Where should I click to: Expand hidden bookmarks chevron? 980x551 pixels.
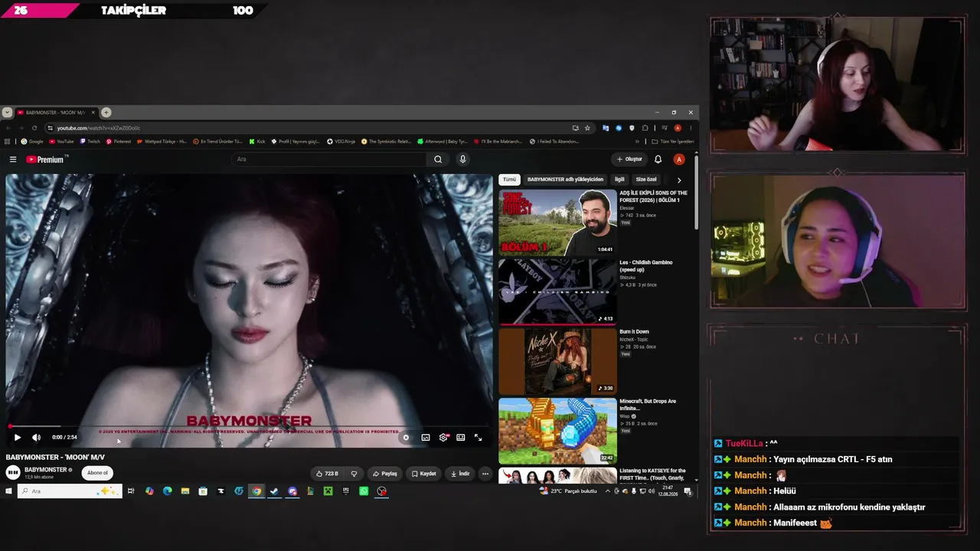(x=637, y=142)
